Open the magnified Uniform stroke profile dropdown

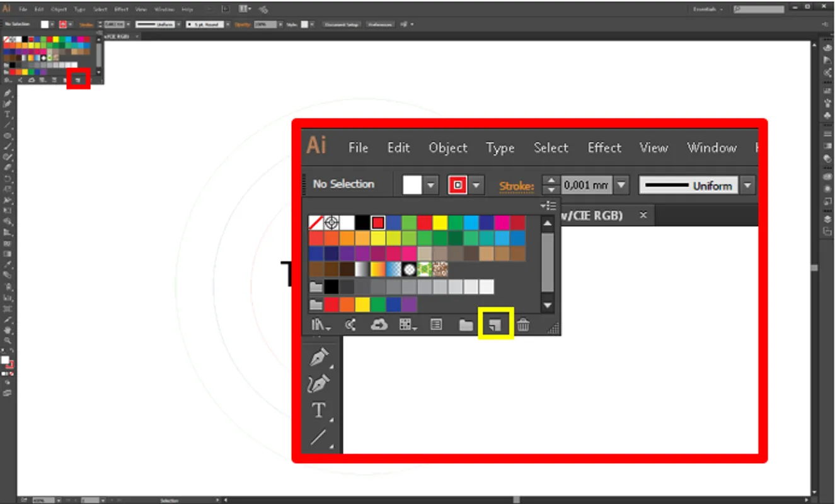[x=747, y=185]
